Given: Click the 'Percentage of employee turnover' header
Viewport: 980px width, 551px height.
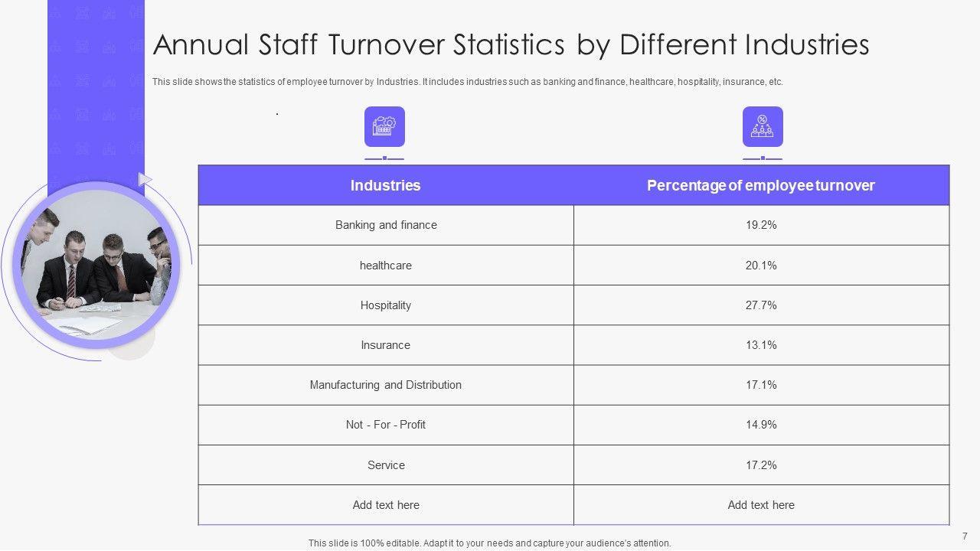Looking at the screenshot, I should coord(761,185).
